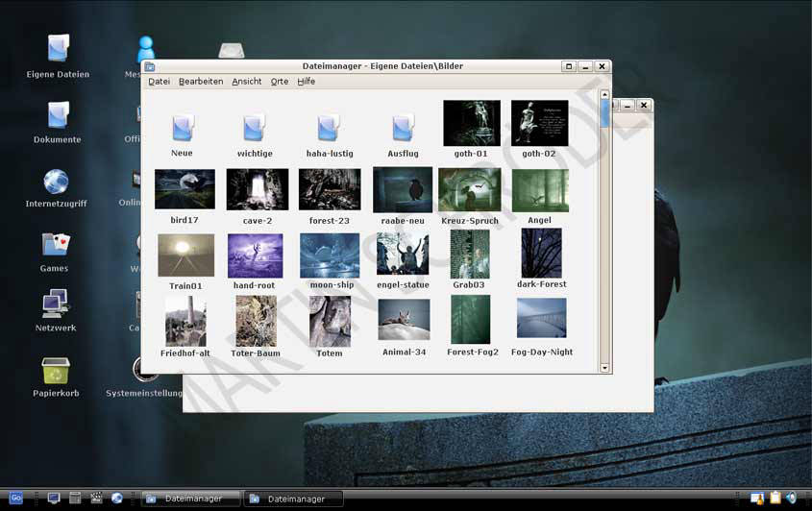
Task: Click the scrollbar down arrow in file list
Action: (x=605, y=367)
